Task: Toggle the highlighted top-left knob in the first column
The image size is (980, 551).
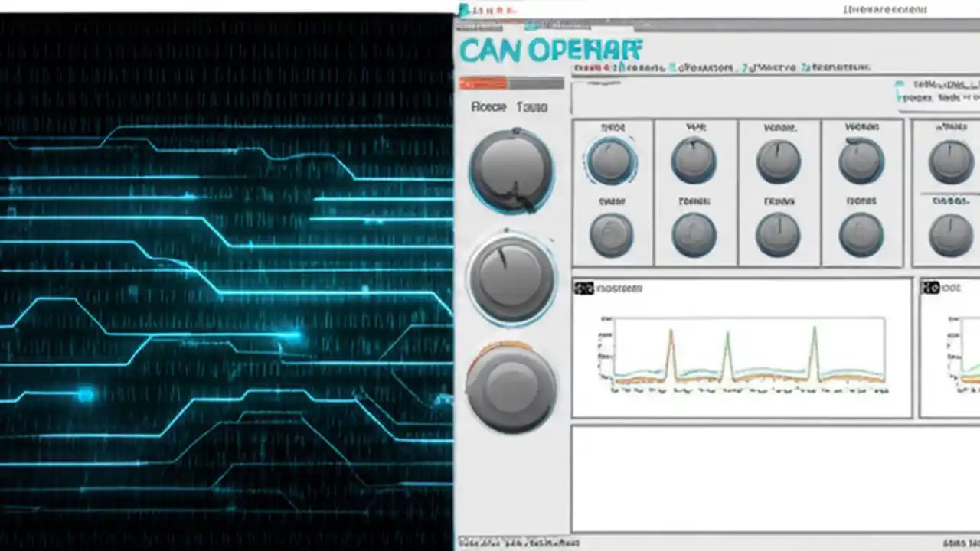Action: 612,158
